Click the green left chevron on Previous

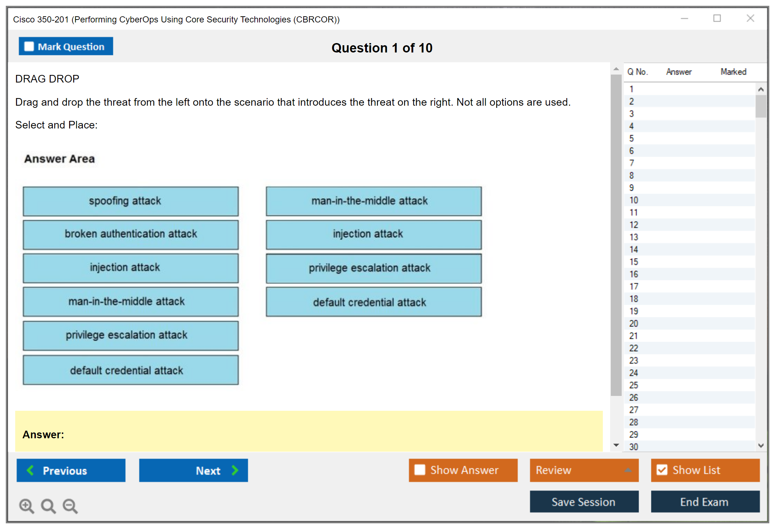pos(30,470)
